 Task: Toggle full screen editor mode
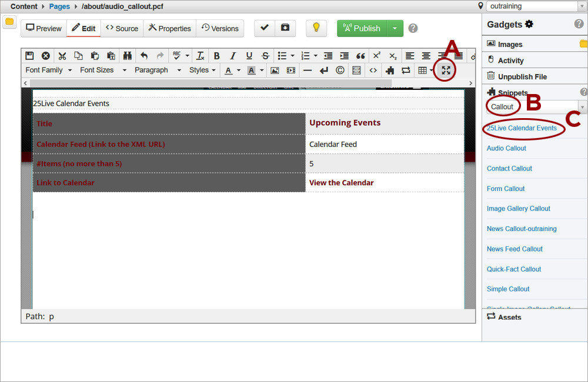pos(446,71)
